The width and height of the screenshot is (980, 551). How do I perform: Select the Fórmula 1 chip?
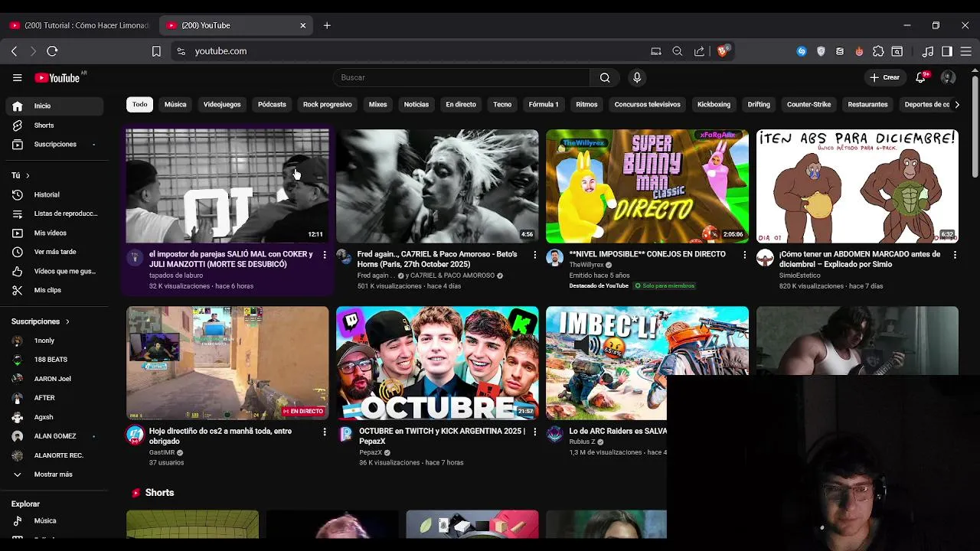tap(544, 104)
